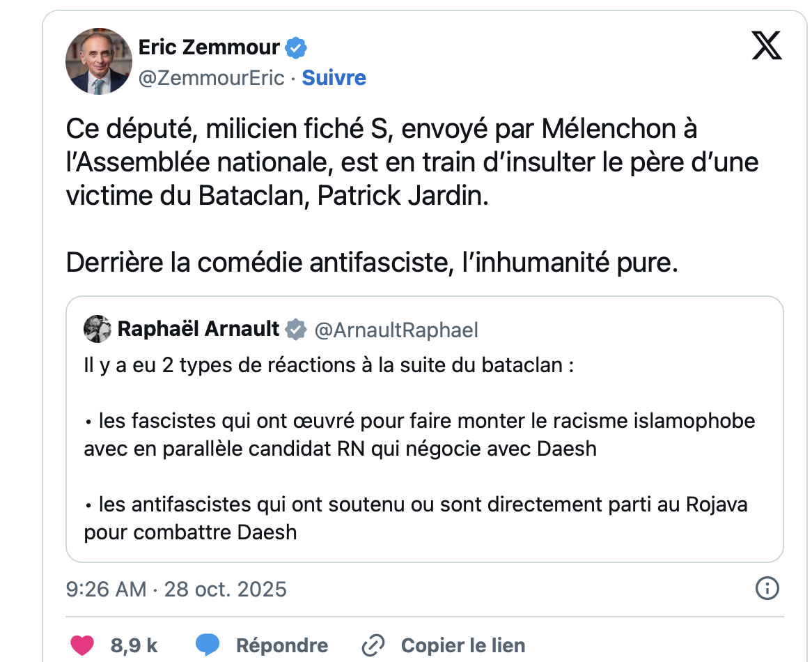Like the tweet with the heart icon
Screen dimensions: 812x662
click(82, 645)
